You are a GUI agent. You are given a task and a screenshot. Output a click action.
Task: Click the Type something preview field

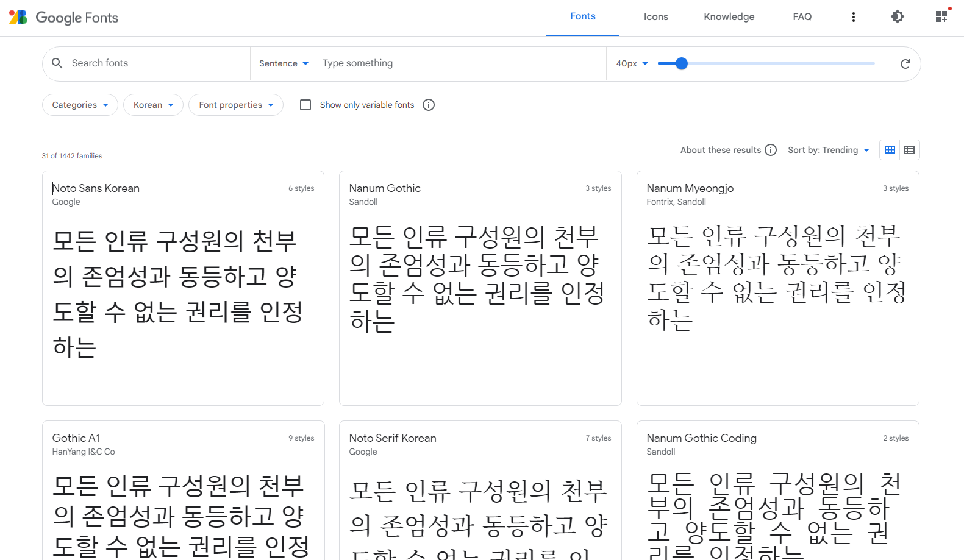pyautogui.click(x=461, y=63)
